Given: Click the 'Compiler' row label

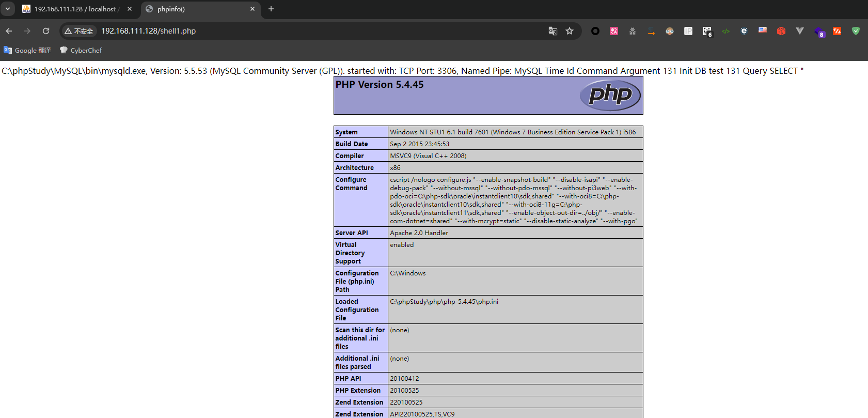Looking at the screenshot, I should pyautogui.click(x=350, y=156).
